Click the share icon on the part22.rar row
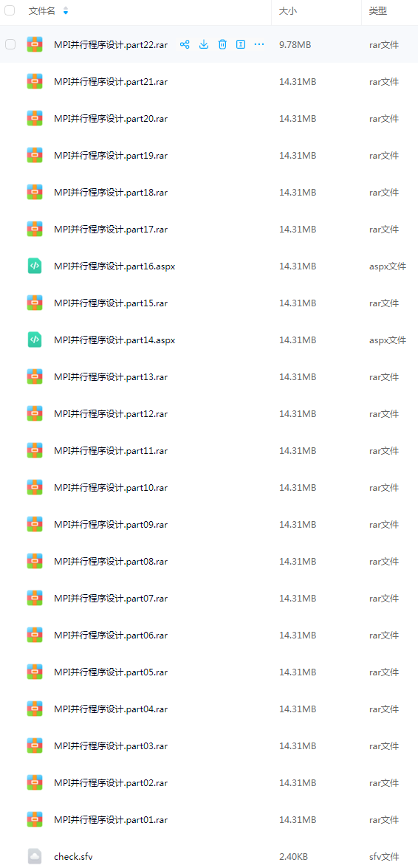418x868 pixels. 185,44
